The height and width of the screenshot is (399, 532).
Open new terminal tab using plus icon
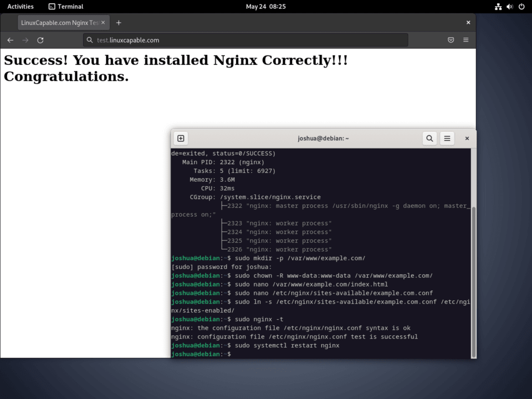(x=181, y=139)
